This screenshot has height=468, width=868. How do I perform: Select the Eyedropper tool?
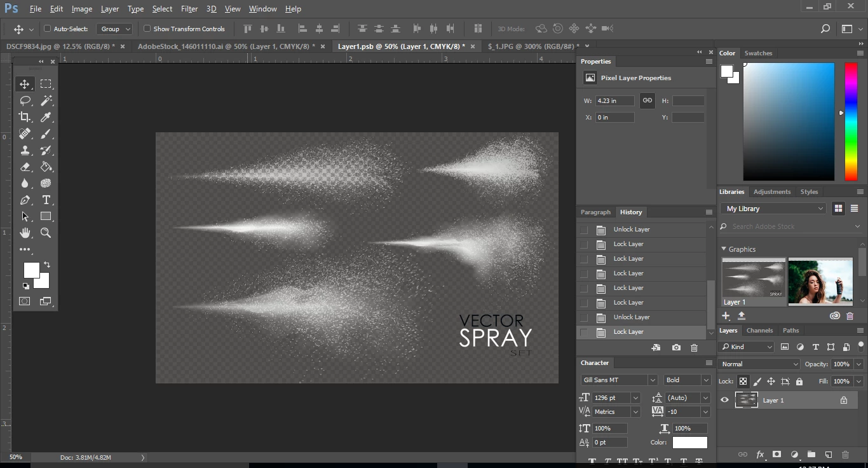click(x=46, y=117)
